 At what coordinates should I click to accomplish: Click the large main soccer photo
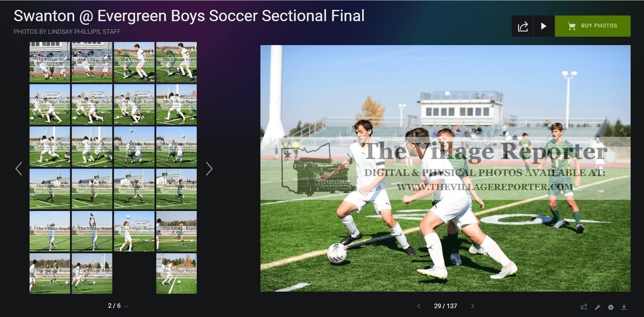coord(445,168)
